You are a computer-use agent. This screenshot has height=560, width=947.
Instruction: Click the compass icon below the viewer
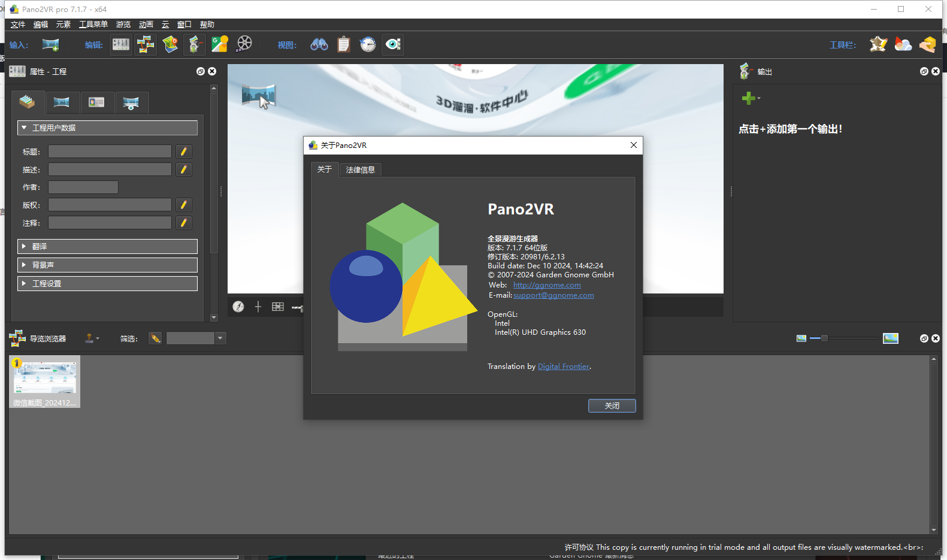click(x=238, y=307)
